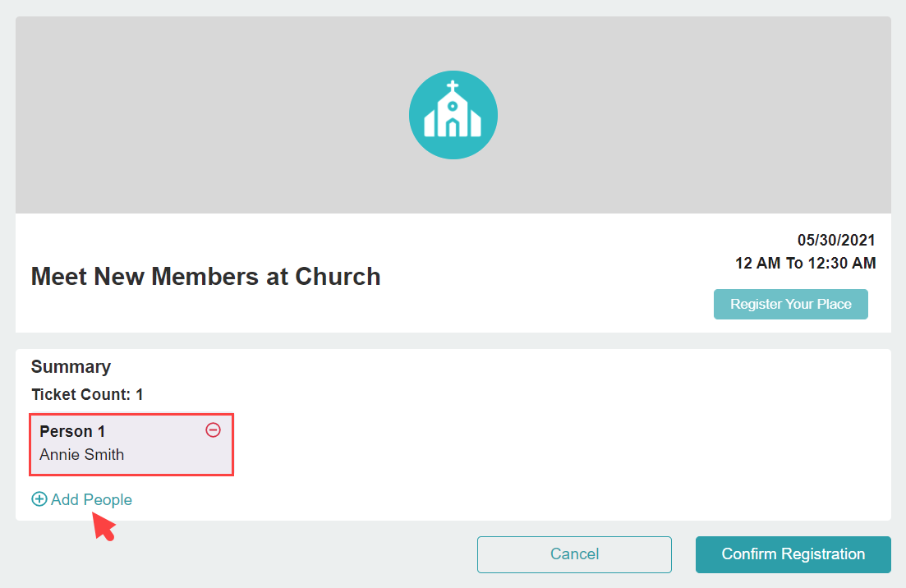Click the Summary heading

pos(71,366)
